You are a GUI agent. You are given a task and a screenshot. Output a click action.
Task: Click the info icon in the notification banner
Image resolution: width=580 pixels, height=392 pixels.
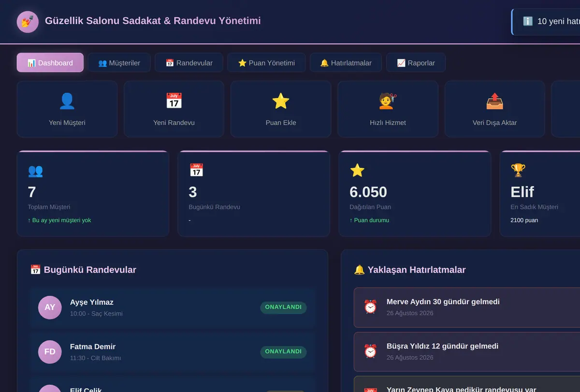point(528,21)
